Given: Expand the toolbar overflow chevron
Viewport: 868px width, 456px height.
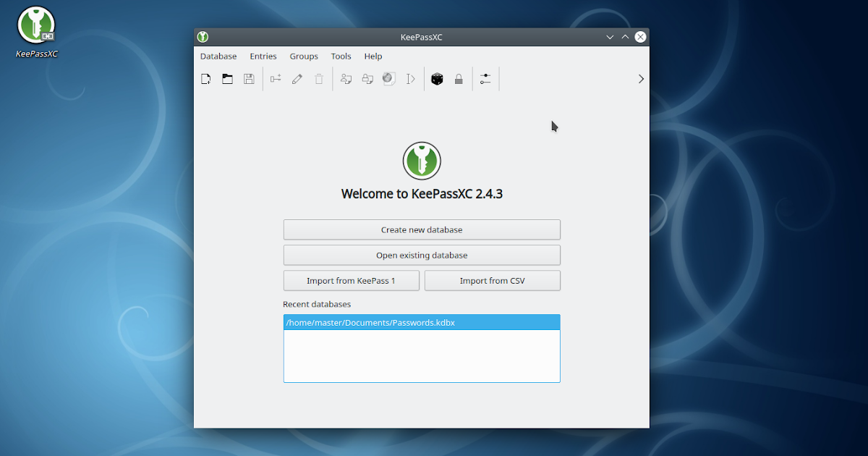Looking at the screenshot, I should pos(640,78).
